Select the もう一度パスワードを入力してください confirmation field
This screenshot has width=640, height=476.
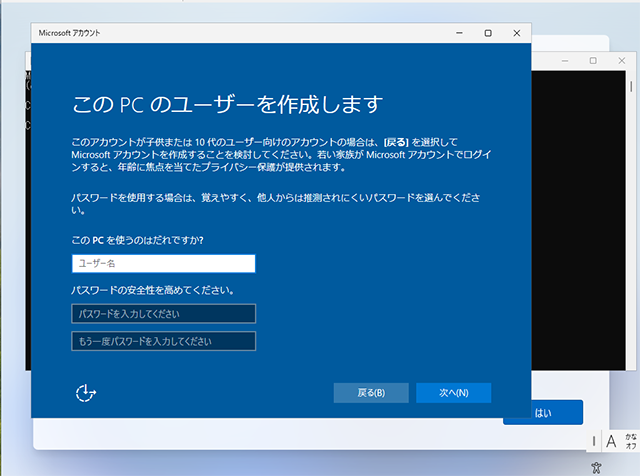(163, 342)
